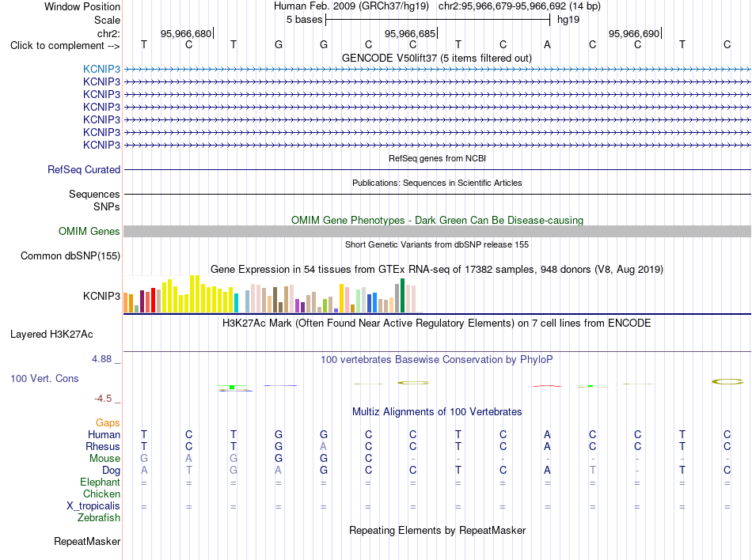Open the 'OMIM Genes' track label

[x=89, y=232]
